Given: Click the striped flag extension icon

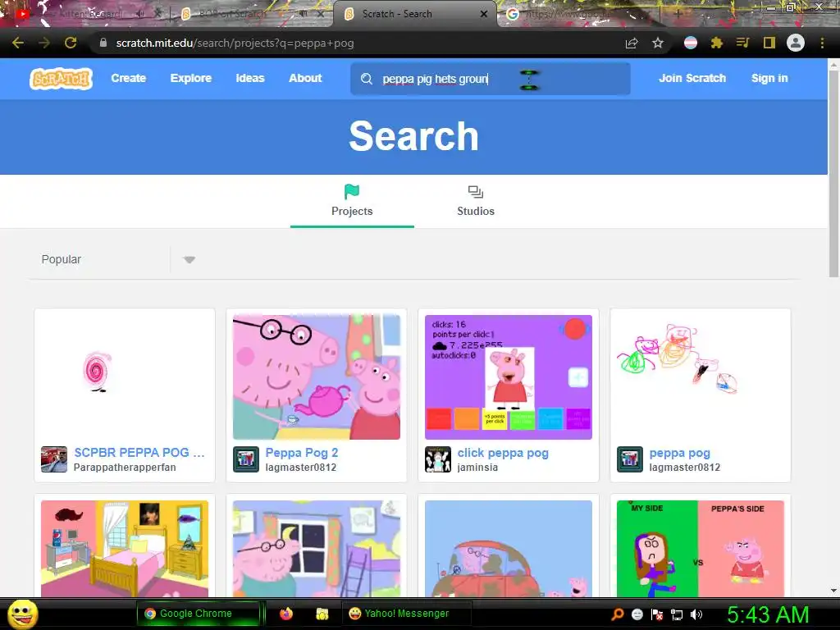Looking at the screenshot, I should pos(691,43).
